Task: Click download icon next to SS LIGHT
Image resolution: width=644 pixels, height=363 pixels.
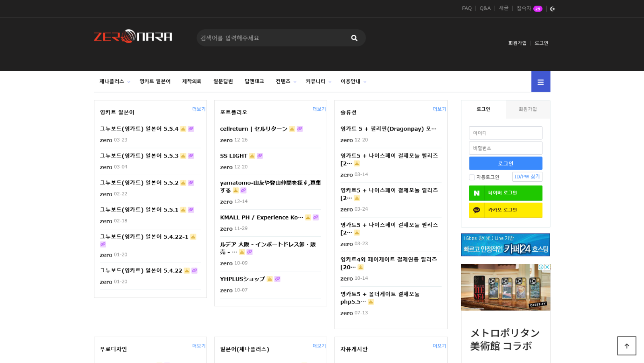Action: point(252,156)
